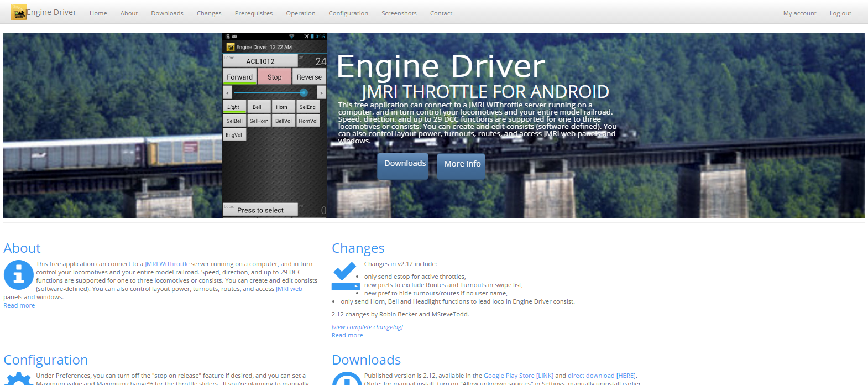
Task: Click the Engine Driver logo icon in the navbar
Action: (x=19, y=12)
